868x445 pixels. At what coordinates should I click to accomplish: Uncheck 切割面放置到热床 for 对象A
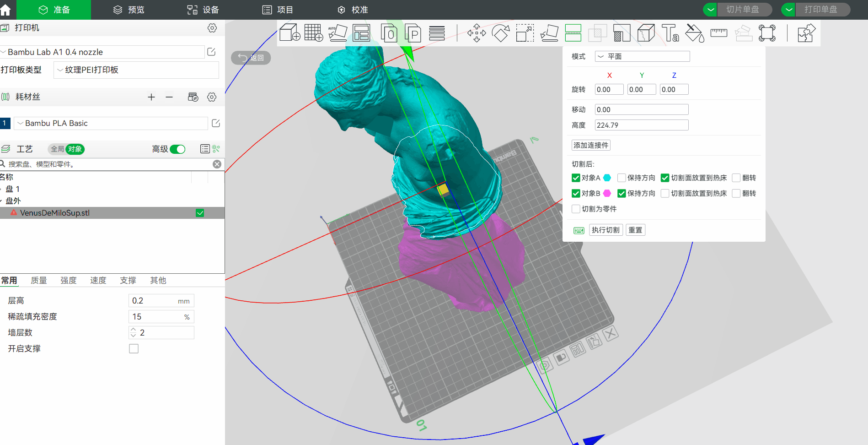pos(665,178)
